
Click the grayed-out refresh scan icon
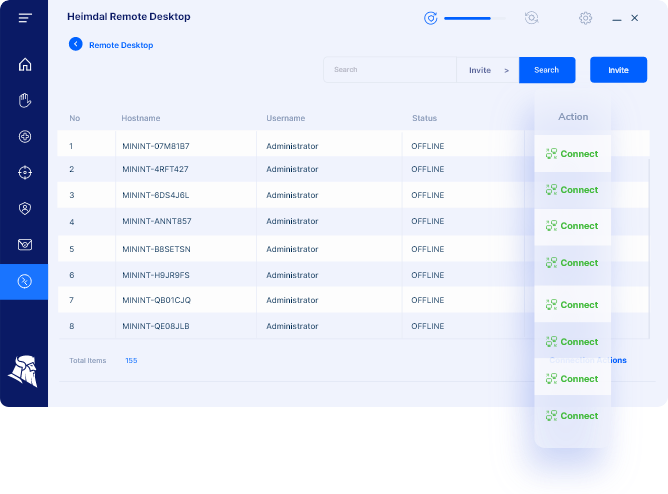click(x=531, y=18)
